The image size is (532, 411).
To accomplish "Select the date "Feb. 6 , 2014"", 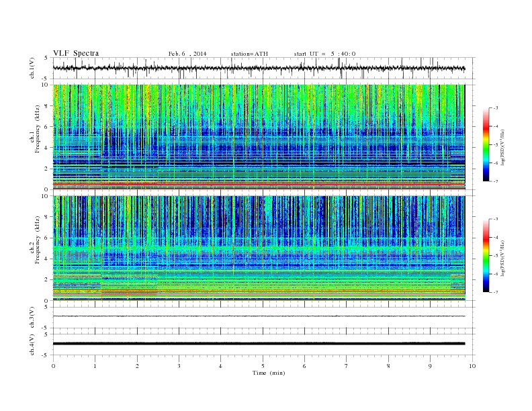I will pos(187,54).
